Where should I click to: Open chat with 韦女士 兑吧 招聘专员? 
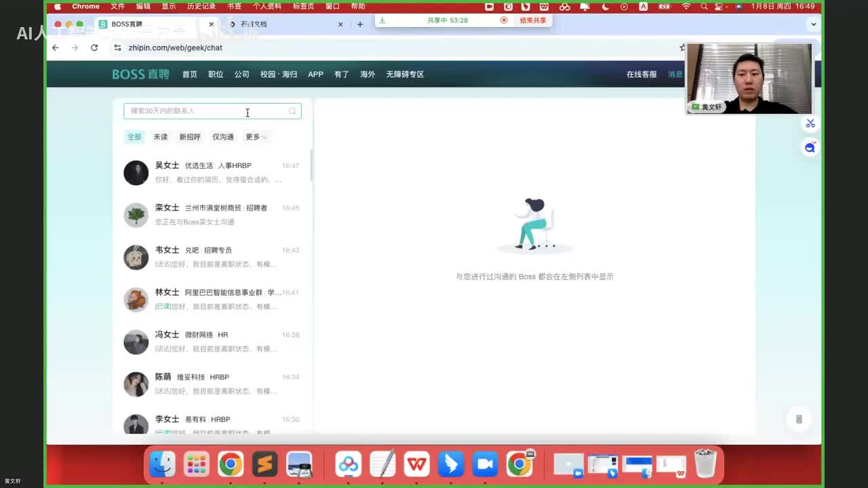[x=212, y=257]
